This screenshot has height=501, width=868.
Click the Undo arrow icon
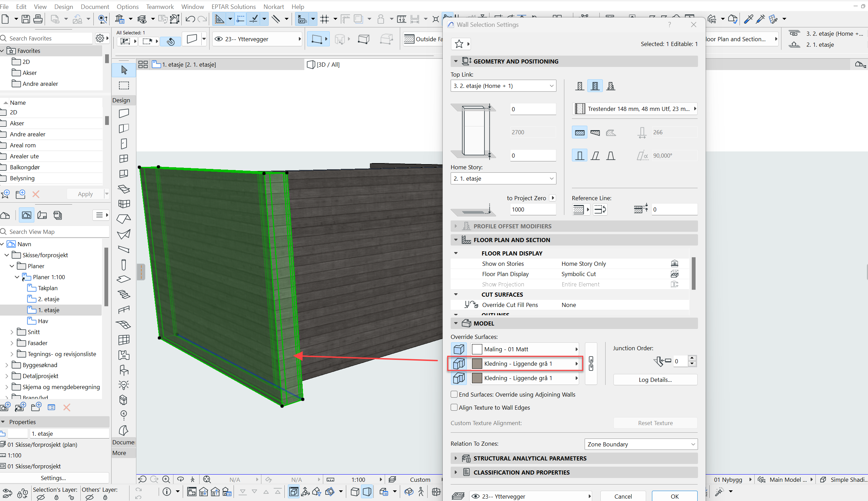point(190,19)
